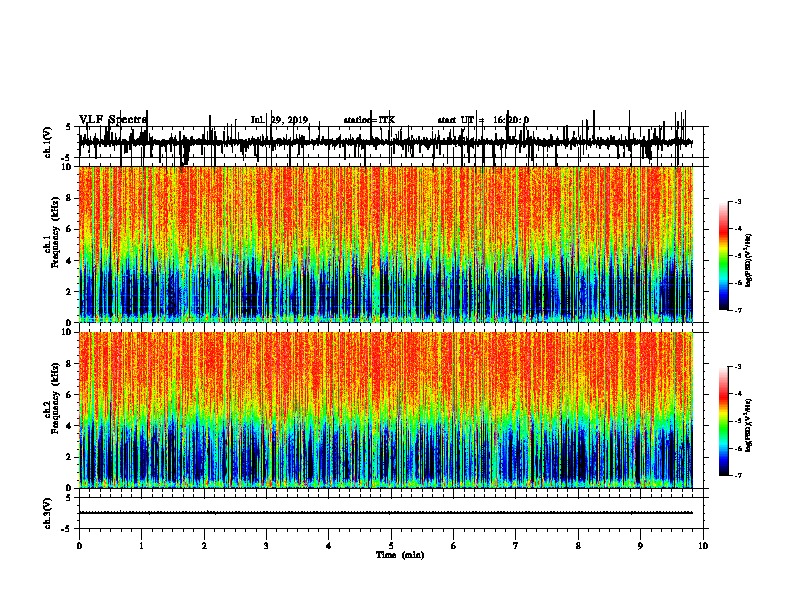Screen dimensions: 792x612
Task: Click the "-5" label on ch.1 color bar
Action: tap(738, 256)
